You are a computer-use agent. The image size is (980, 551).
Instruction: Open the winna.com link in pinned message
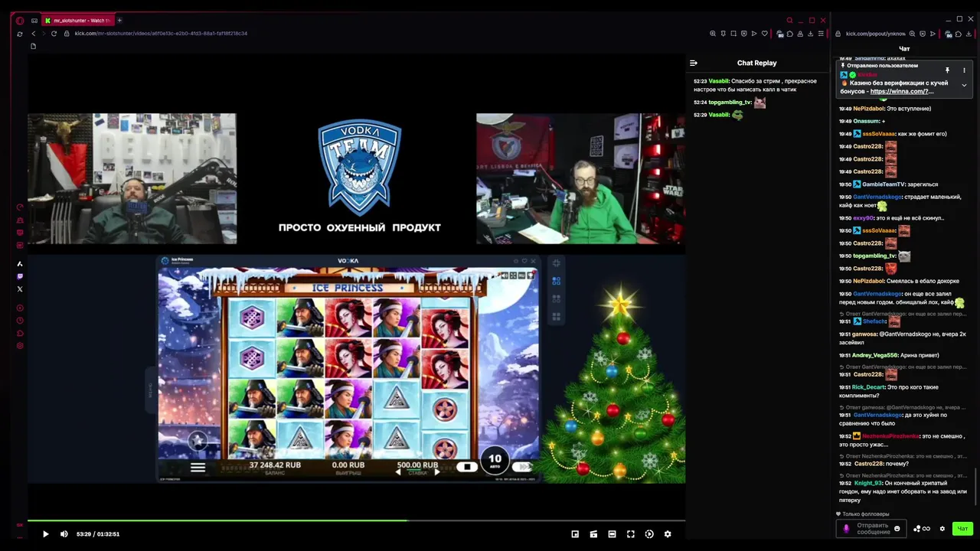[901, 91]
